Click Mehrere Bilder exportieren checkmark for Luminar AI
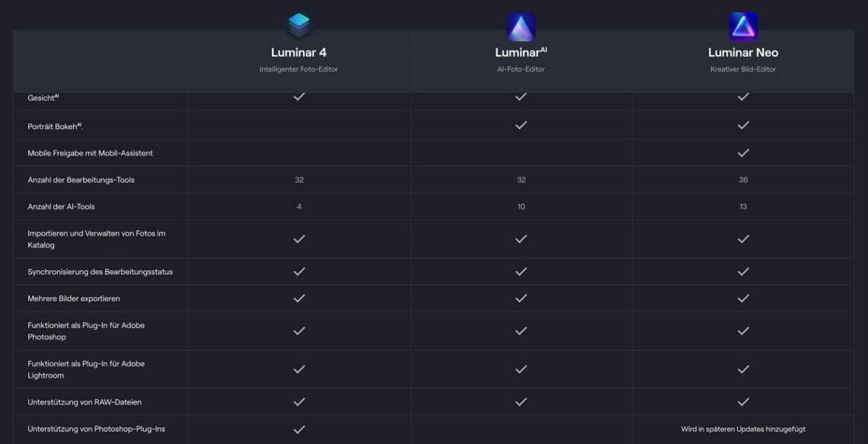The image size is (868, 444). (x=521, y=298)
